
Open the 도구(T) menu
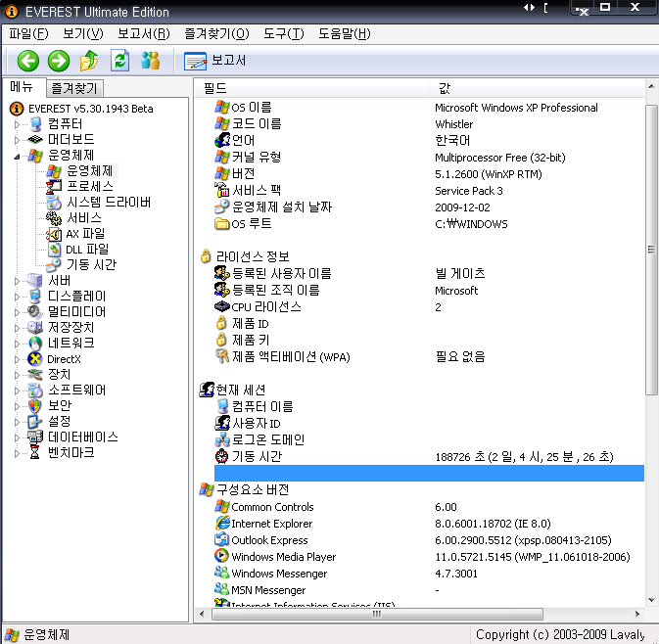pos(284,33)
